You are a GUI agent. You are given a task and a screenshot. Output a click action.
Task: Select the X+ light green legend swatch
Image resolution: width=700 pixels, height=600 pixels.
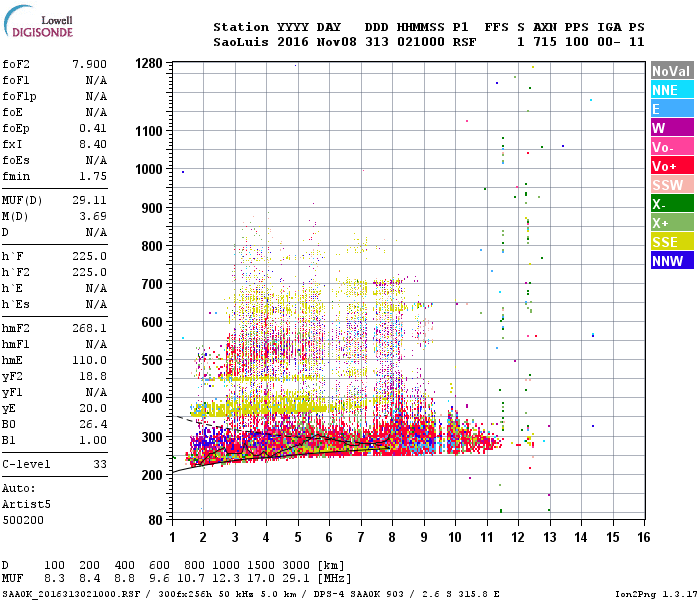point(672,223)
